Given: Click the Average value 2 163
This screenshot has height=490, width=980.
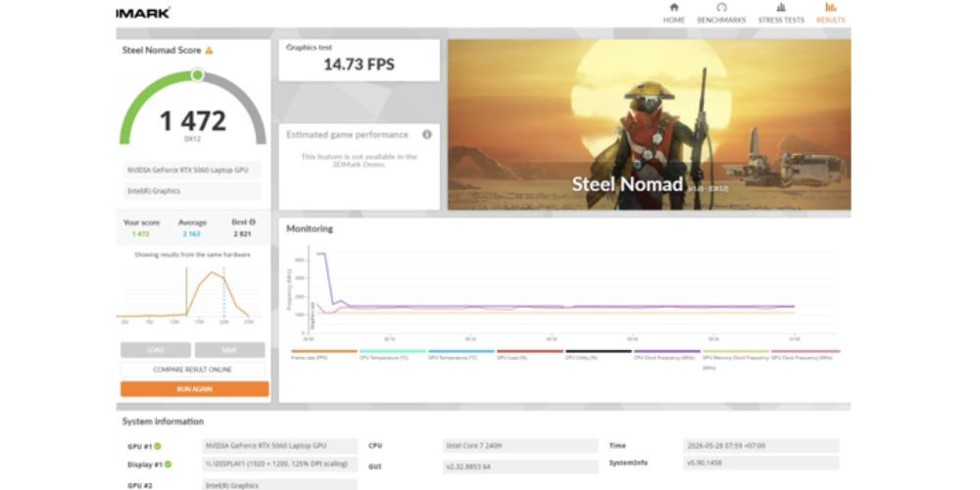Looking at the screenshot, I should click(x=192, y=234).
